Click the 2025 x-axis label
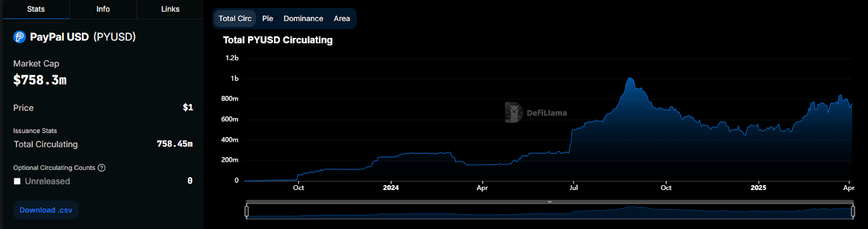This screenshot has width=868, height=229. [758, 188]
